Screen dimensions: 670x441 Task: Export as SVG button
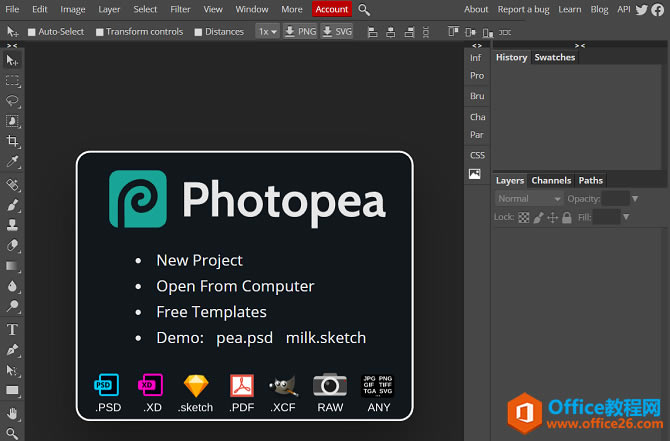(337, 32)
